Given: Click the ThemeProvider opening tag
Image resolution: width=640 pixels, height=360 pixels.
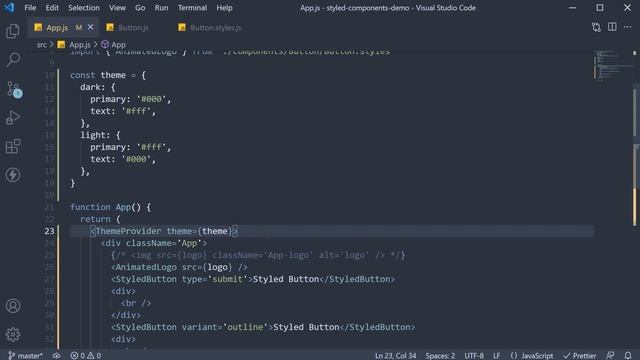Looking at the screenshot, I should click(164, 231).
